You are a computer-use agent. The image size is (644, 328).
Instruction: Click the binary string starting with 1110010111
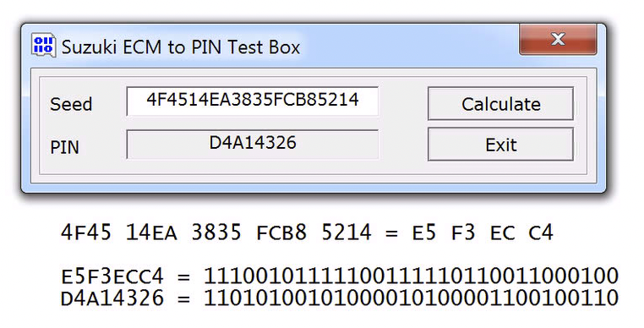click(x=411, y=276)
